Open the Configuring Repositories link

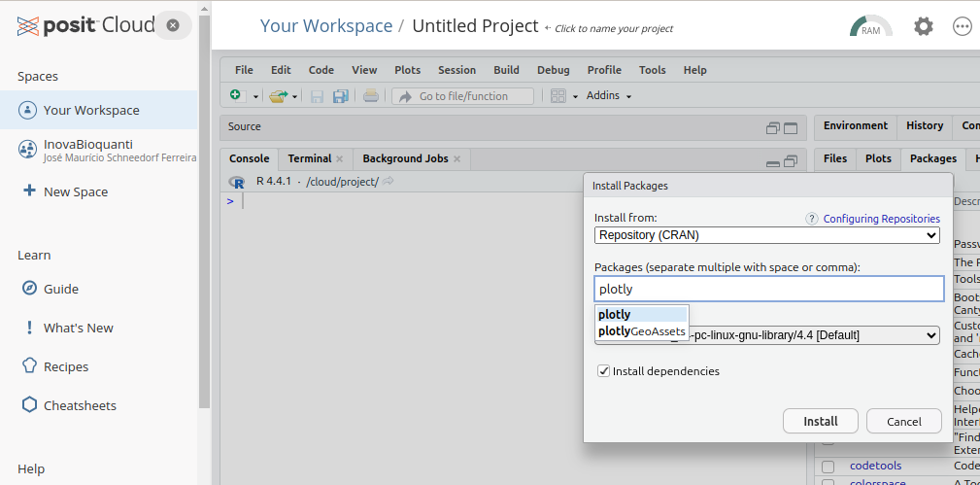881,219
